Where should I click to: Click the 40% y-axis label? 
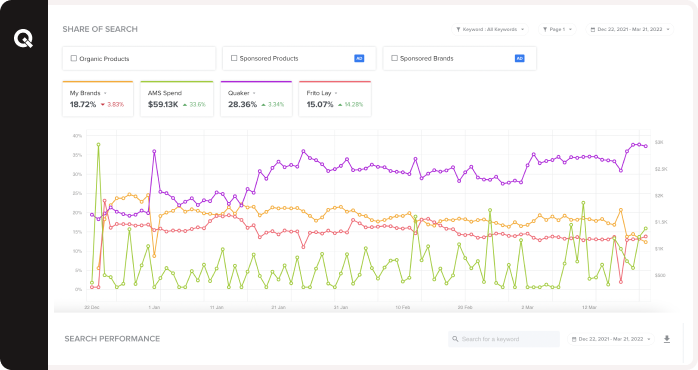(x=77, y=136)
